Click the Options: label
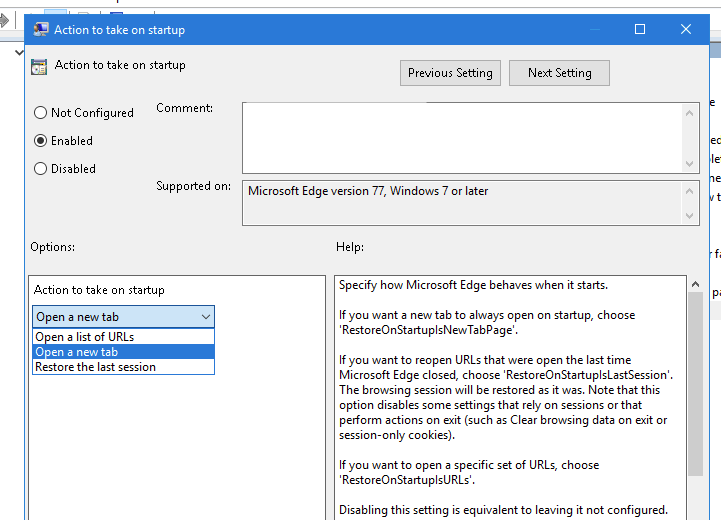721x520 pixels. point(53,247)
